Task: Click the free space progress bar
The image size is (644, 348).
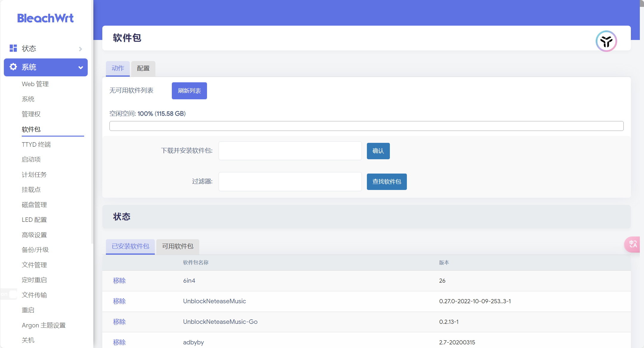Action: (x=366, y=126)
